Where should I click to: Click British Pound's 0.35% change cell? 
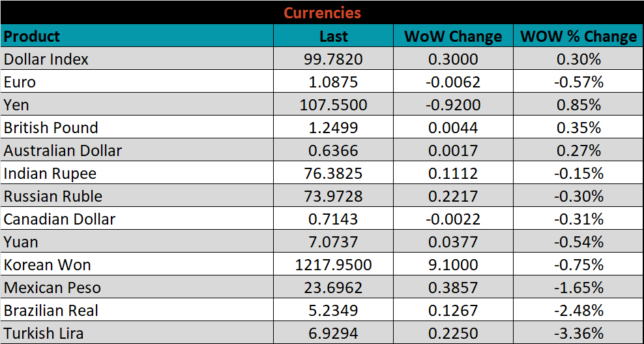point(578,128)
